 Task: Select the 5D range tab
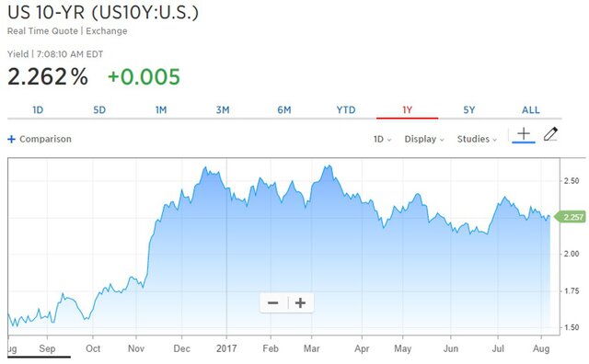(99, 110)
